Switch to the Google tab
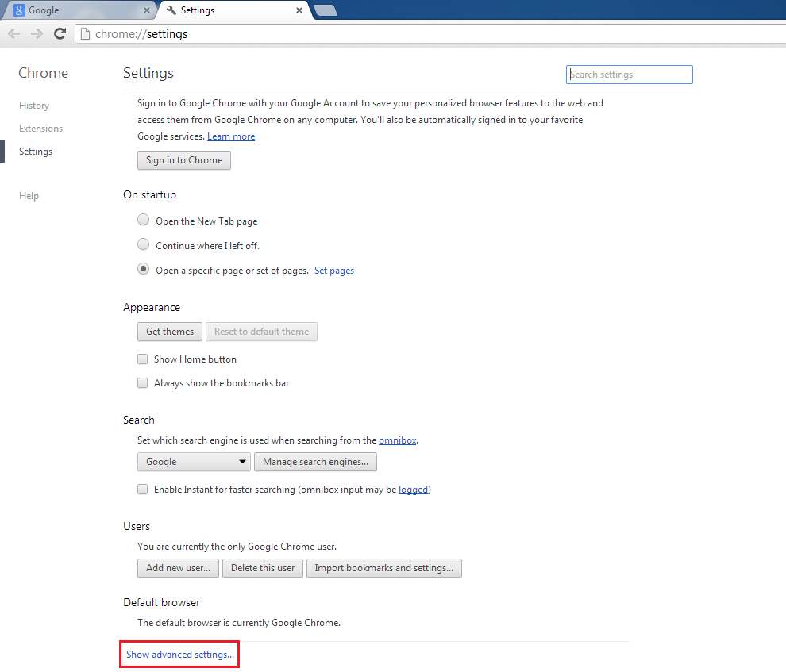Image resolution: width=786 pixels, height=672 pixels. click(x=80, y=10)
